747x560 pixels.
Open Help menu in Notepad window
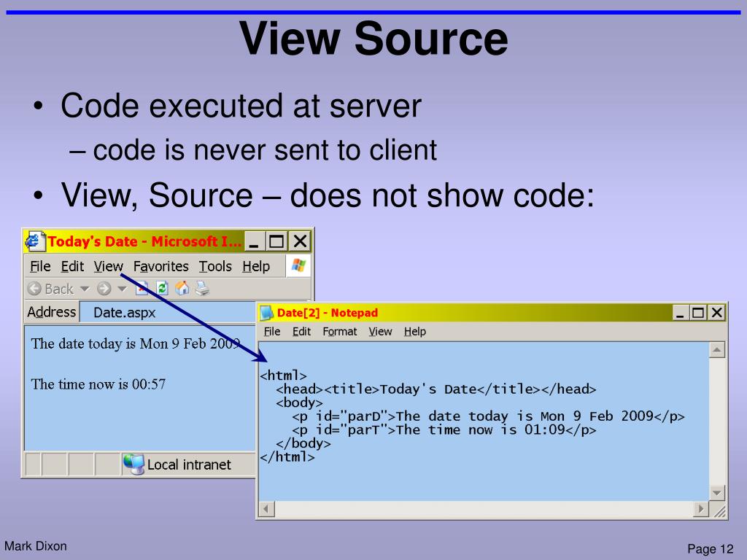(415, 332)
